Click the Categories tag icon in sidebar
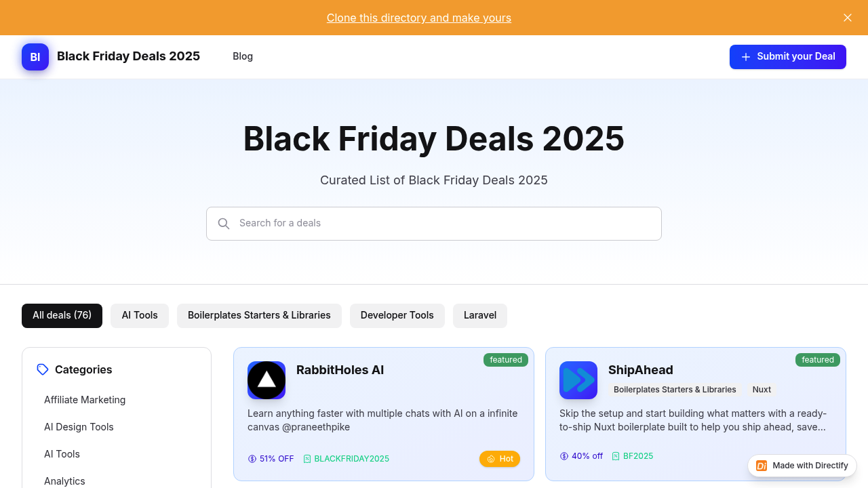The height and width of the screenshot is (488, 868). tap(42, 369)
